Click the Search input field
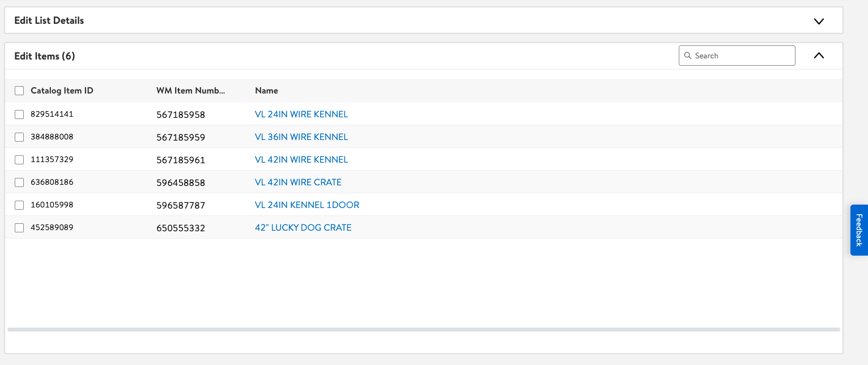Viewport: 868px width, 365px height. (737, 56)
